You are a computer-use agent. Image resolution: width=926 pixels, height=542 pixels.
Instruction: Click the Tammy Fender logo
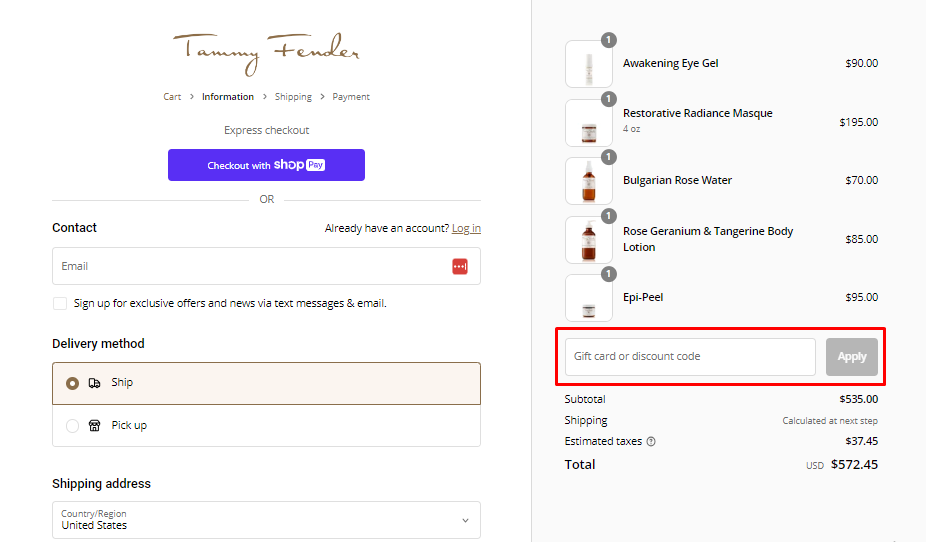click(x=266, y=54)
